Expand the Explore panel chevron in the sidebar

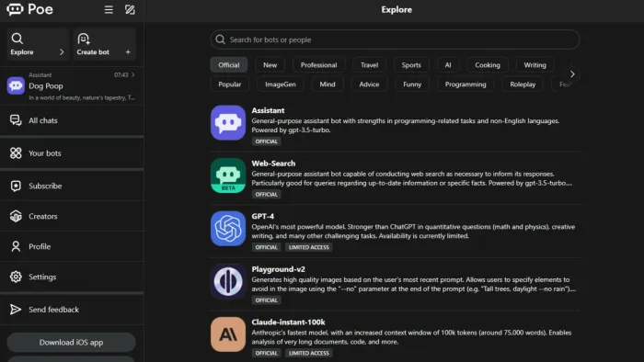[62, 52]
